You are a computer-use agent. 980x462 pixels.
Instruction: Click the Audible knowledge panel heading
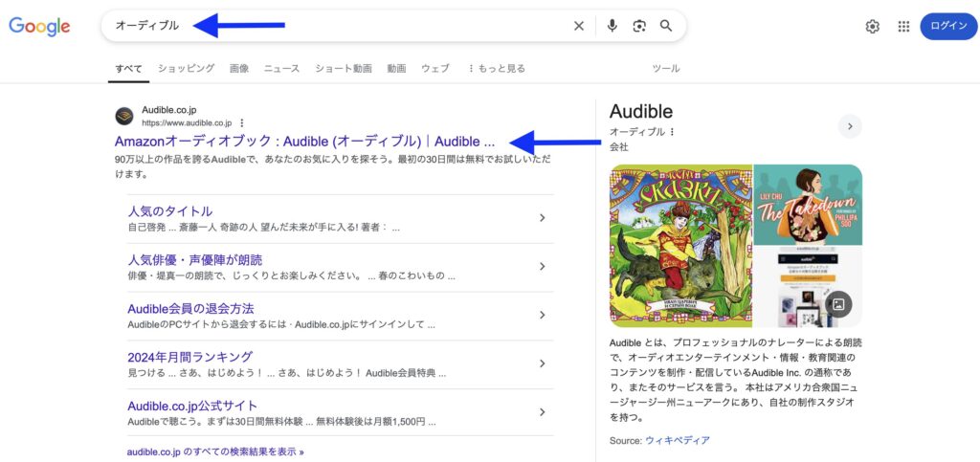click(641, 112)
